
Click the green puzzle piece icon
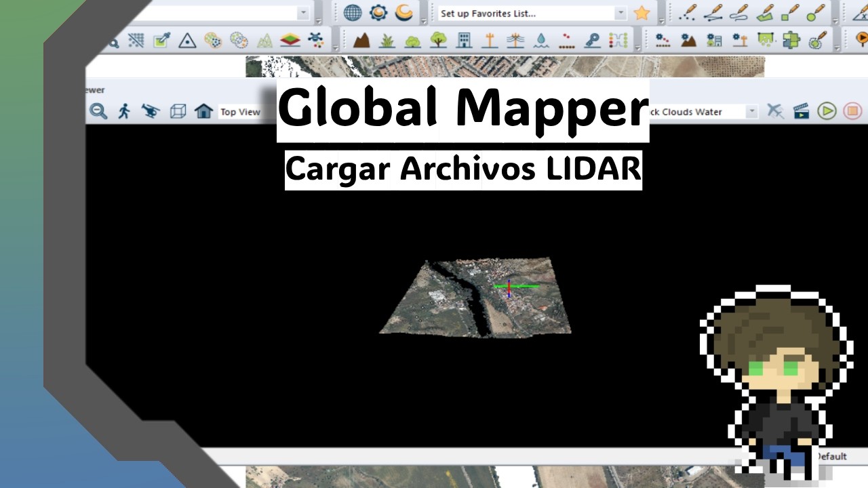(x=791, y=41)
